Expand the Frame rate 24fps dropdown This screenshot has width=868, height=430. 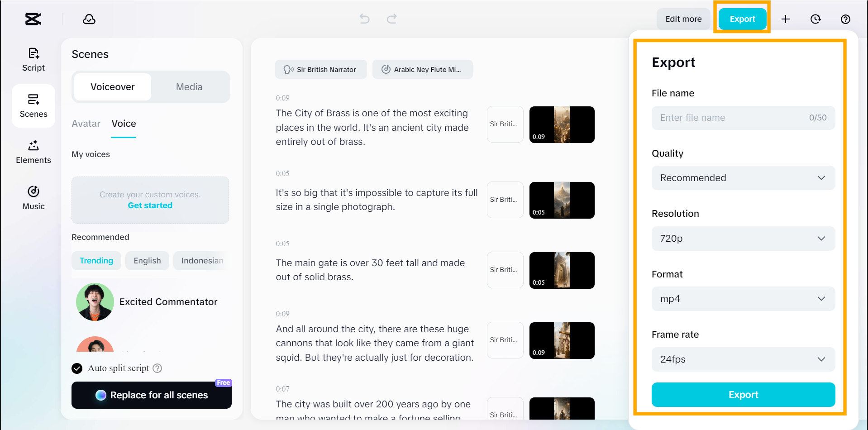(x=743, y=359)
